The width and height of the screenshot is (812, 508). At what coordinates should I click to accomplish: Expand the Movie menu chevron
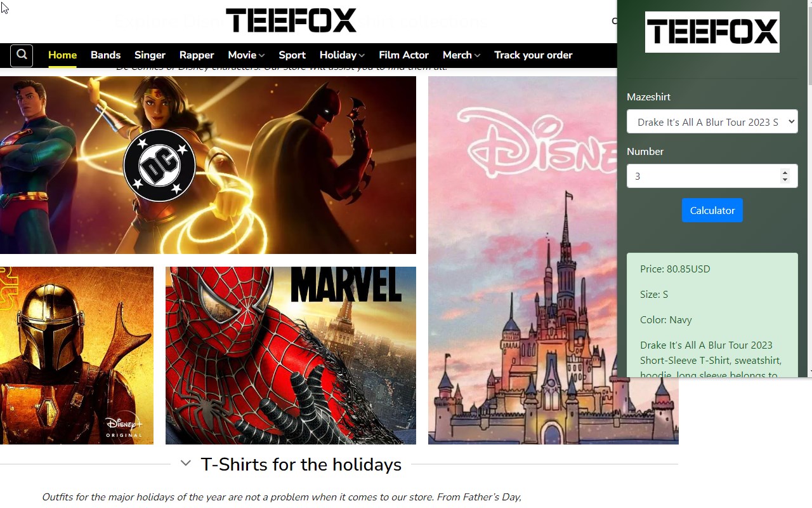pyautogui.click(x=261, y=56)
